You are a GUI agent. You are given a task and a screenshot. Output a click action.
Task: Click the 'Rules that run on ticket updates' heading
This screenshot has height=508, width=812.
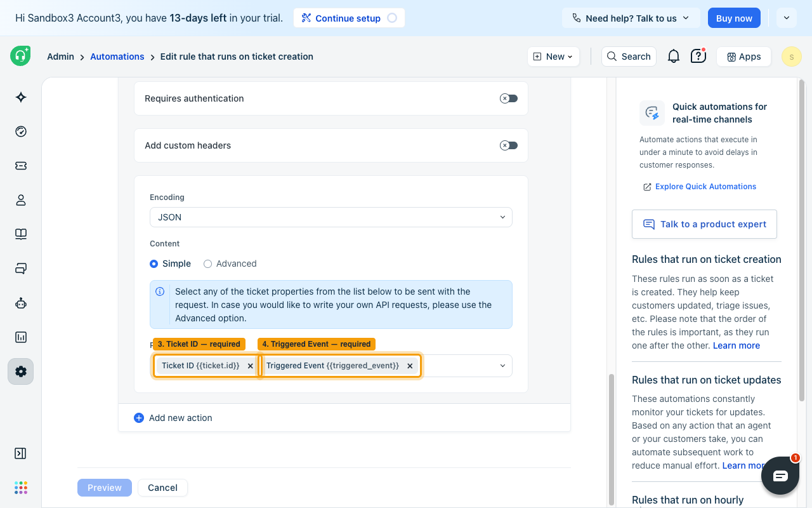coord(707,380)
